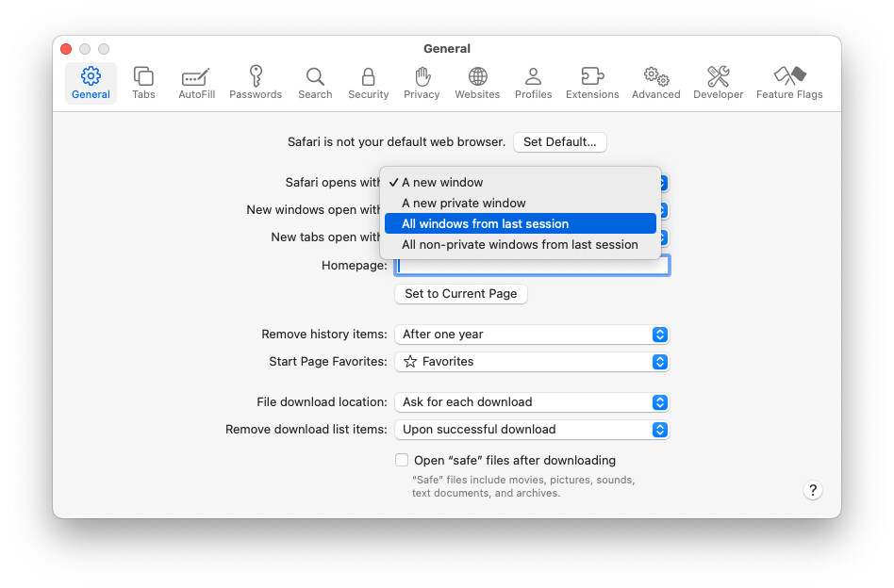Switch to the Search settings pane
The width and height of the screenshot is (894, 588).
[x=315, y=83]
